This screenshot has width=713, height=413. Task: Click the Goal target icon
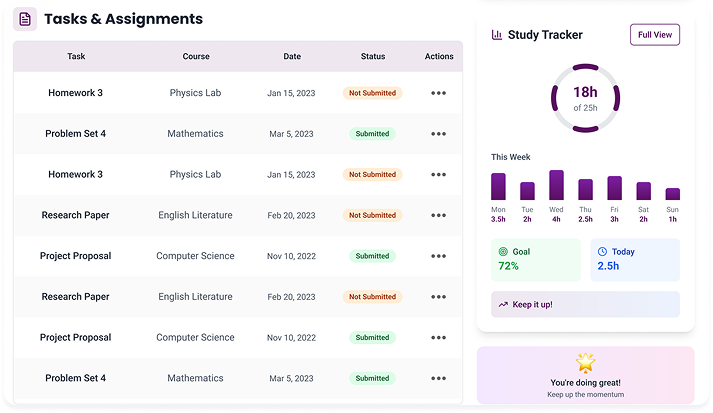tap(502, 252)
